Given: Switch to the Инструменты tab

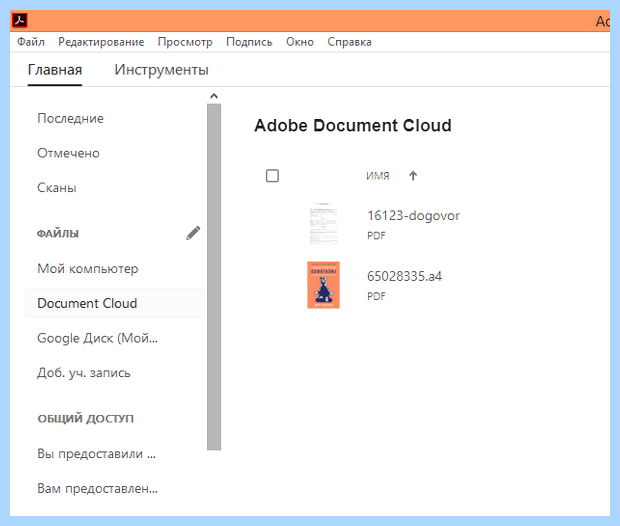Looking at the screenshot, I should pyautogui.click(x=161, y=70).
